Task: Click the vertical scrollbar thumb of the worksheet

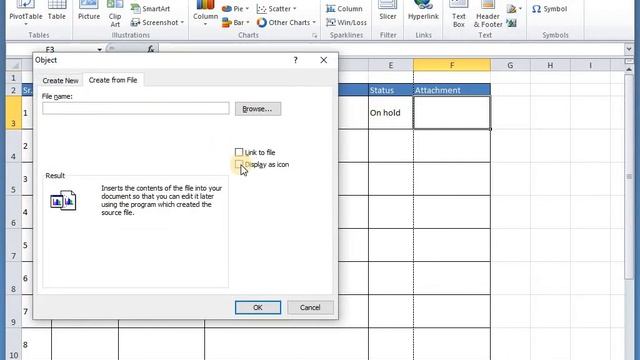Action: (629, 176)
